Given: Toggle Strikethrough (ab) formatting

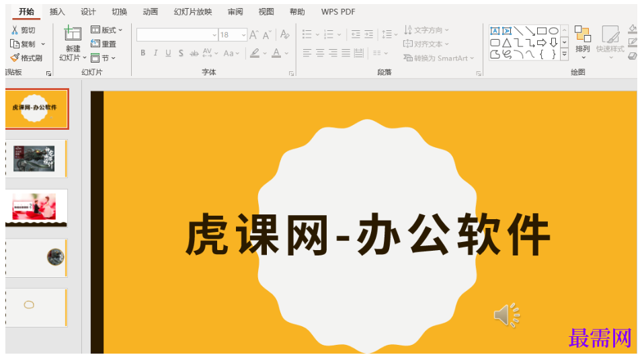Looking at the screenshot, I should [194, 53].
